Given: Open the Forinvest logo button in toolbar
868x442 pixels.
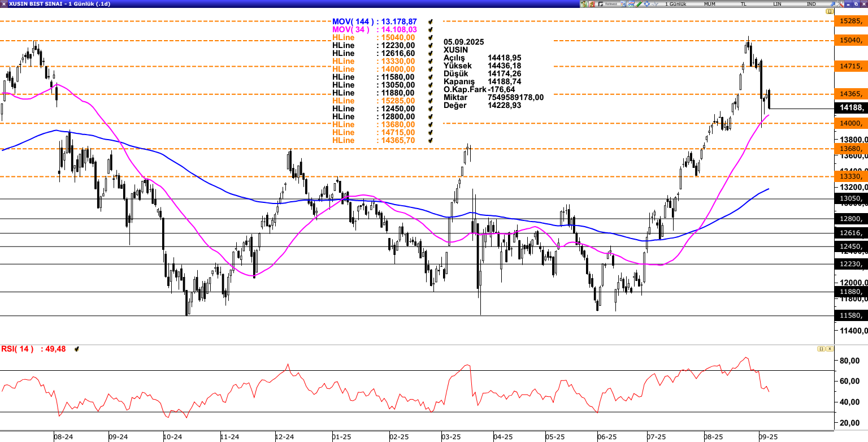Looking at the screenshot, I should tap(608, 4).
